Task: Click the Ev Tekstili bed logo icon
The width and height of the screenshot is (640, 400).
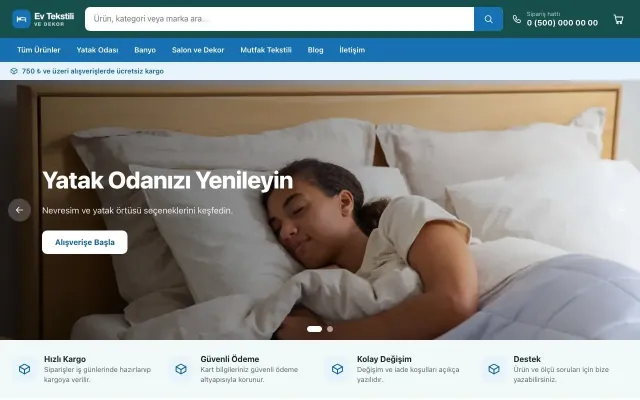Action: (21, 19)
